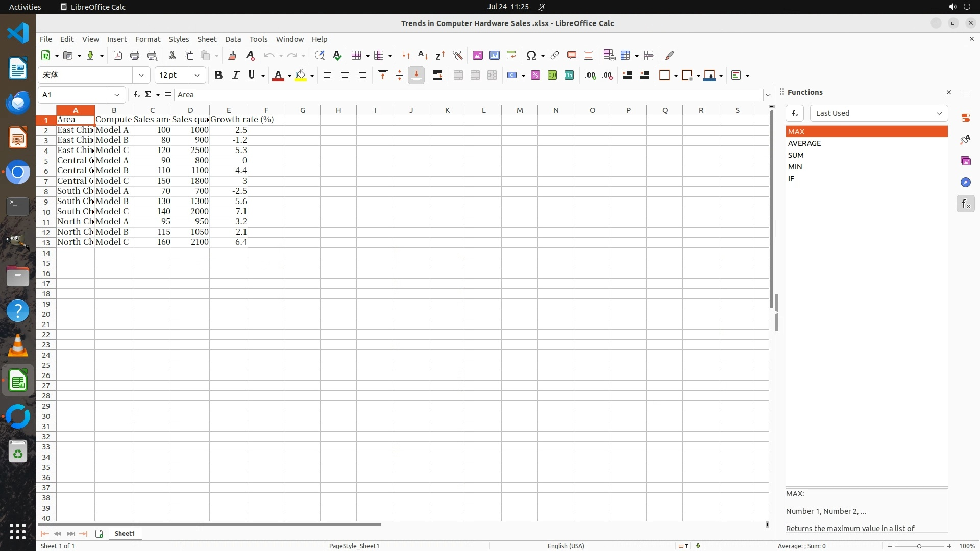Open the Last Used function category dropdown
The height and width of the screenshot is (551, 980).
(878, 113)
